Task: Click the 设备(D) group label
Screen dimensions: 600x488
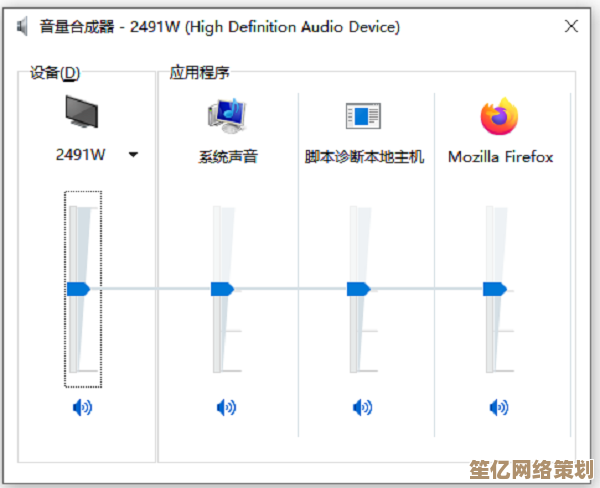Action: [x=55, y=73]
